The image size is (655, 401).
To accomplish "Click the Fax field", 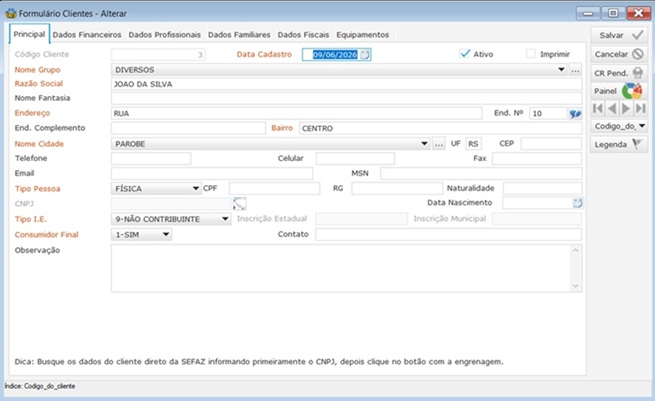I will pyautogui.click(x=537, y=158).
